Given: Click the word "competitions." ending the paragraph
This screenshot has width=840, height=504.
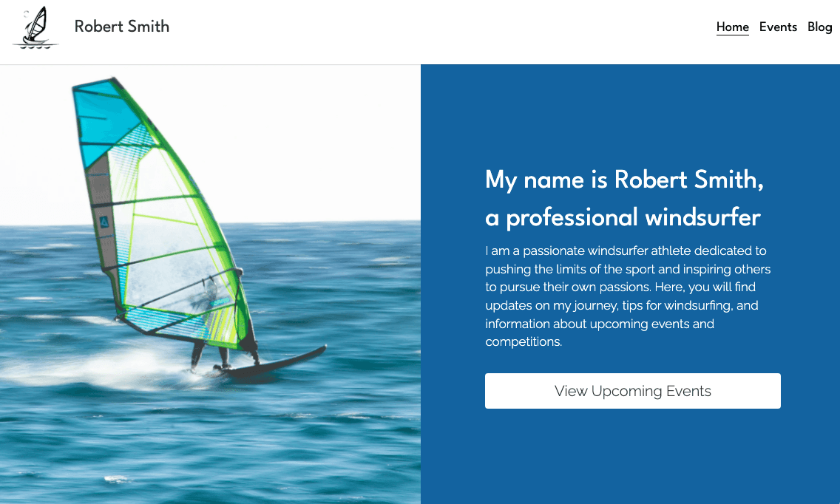Looking at the screenshot, I should pos(524,341).
